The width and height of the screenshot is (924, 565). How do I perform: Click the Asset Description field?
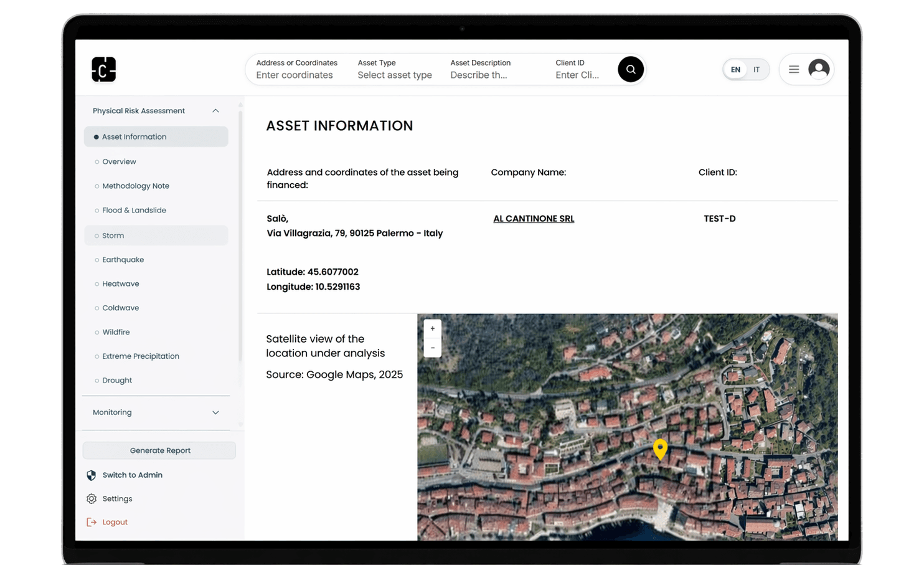coord(481,69)
